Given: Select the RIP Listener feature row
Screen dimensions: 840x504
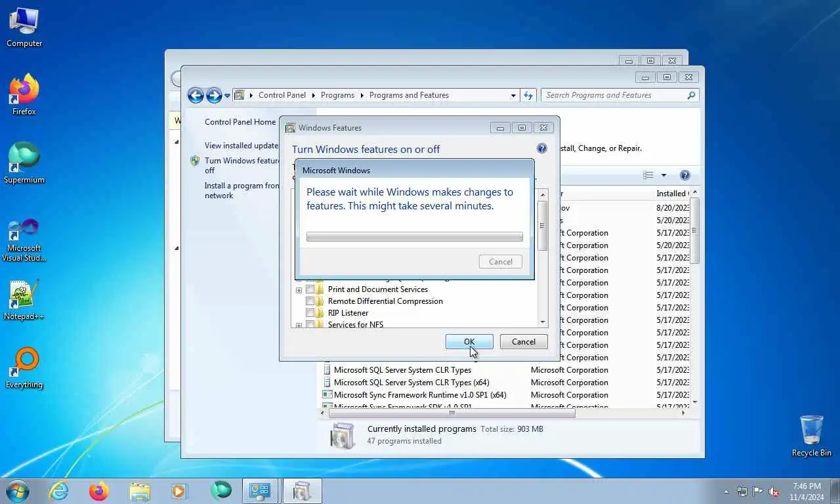Looking at the screenshot, I should click(x=348, y=313).
